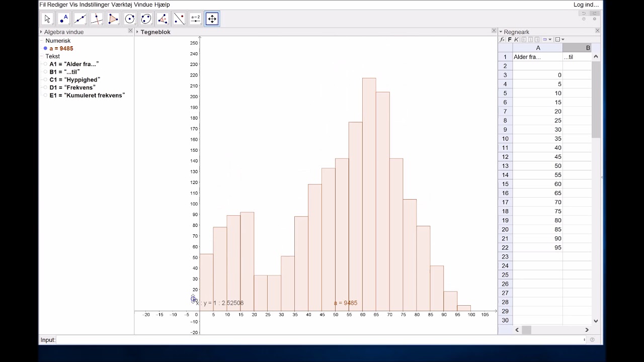Click spreadsheet vertical scrollbar up arrow
The image size is (644, 362).
(x=596, y=56)
